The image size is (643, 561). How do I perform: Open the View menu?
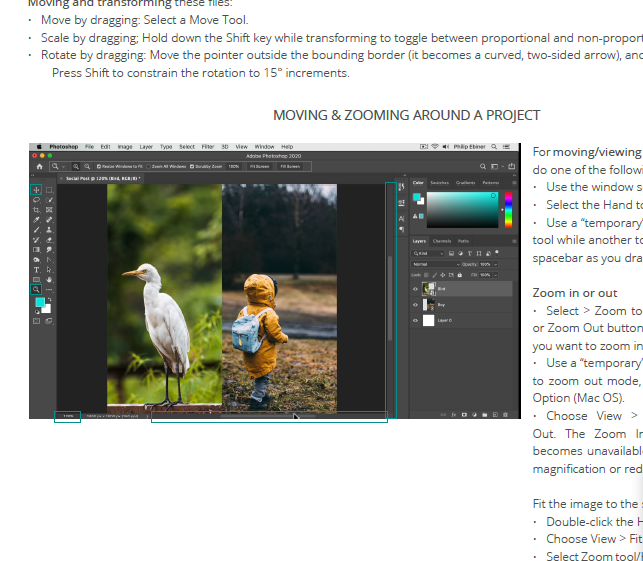point(242,147)
